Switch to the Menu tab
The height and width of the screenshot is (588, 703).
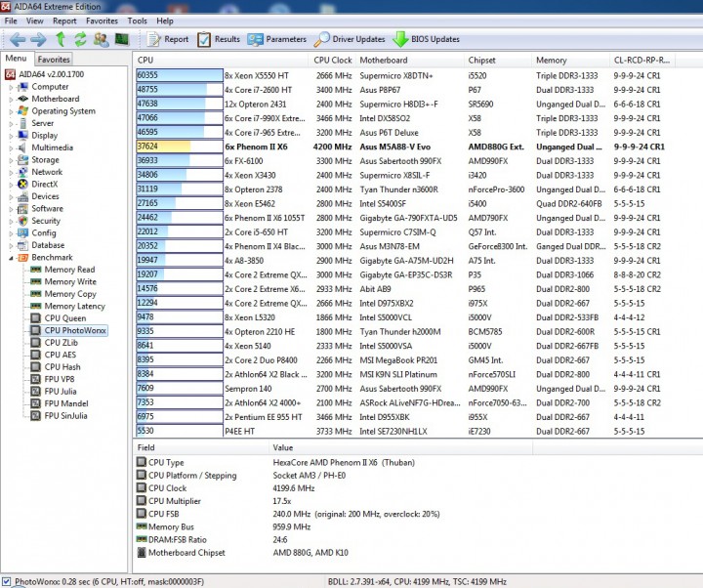tap(17, 59)
